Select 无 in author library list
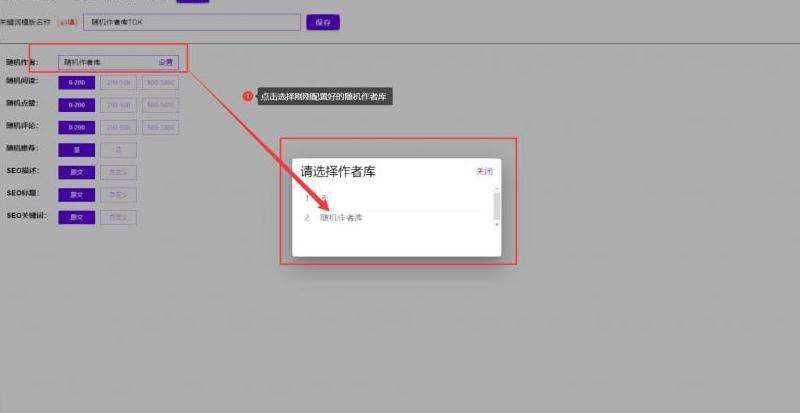Screen dimensions: 800x413 [323, 197]
